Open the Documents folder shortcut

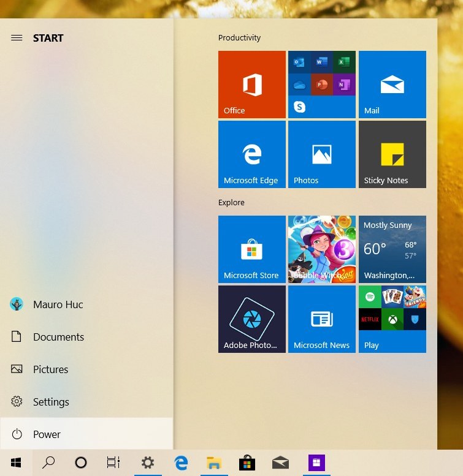86,337
